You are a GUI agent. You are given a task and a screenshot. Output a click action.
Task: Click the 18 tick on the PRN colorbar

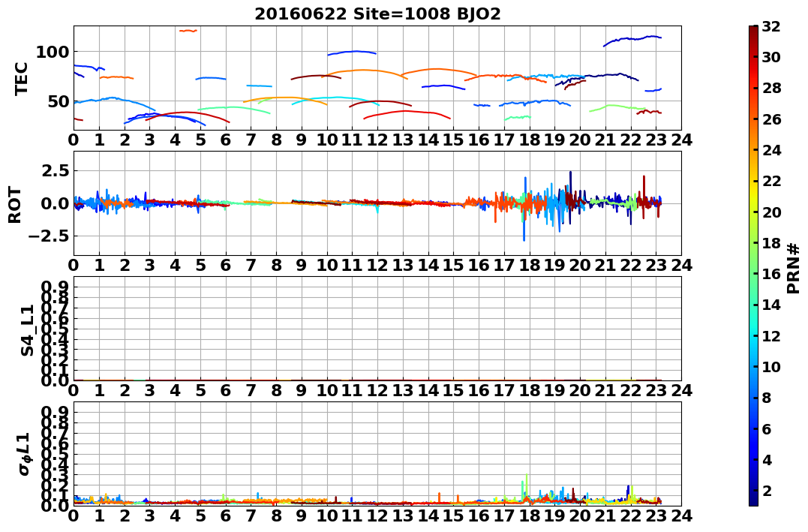[x=771, y=243]
